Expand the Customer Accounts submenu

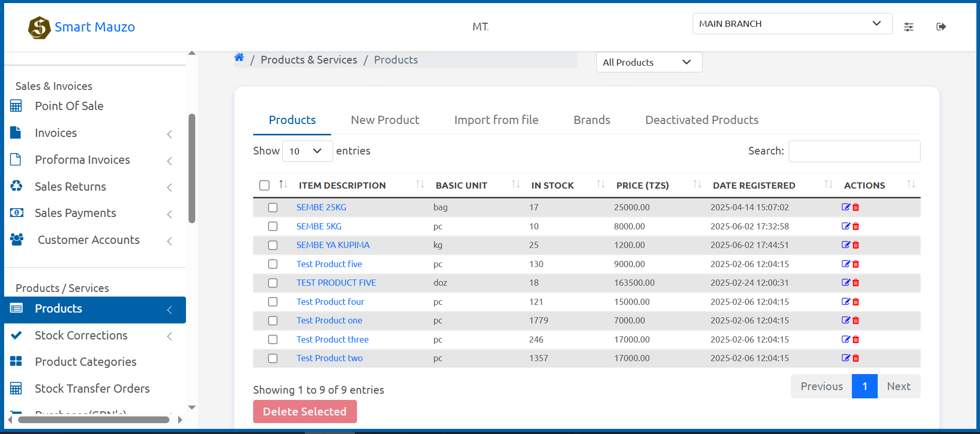tap(169, 241)
